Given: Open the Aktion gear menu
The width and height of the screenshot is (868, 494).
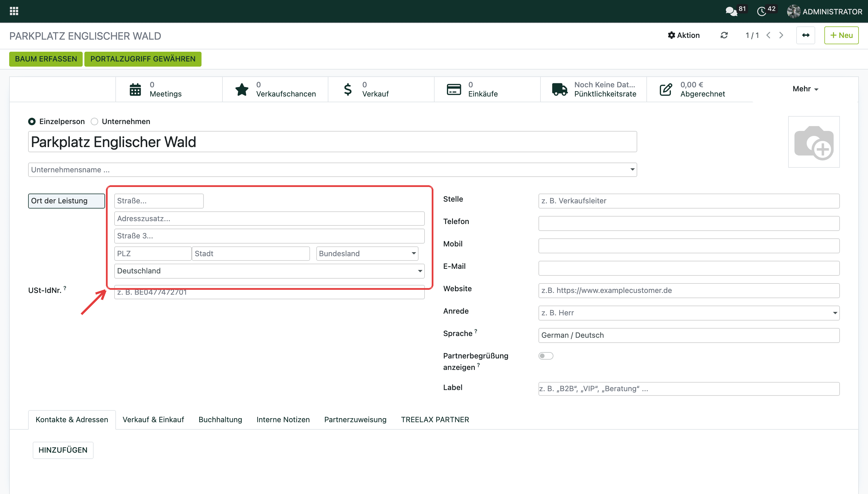Looking at the screenshot, I should tap(683, 35).
